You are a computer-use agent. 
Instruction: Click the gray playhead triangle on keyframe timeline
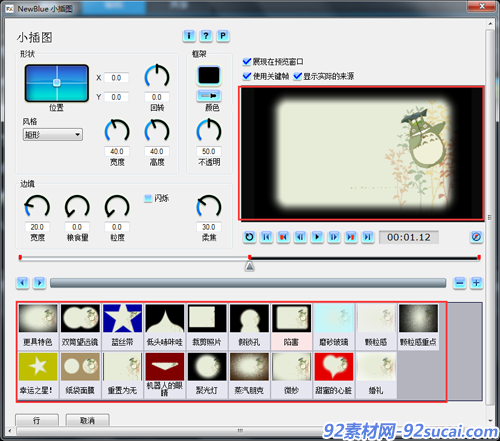coord(249,266)
